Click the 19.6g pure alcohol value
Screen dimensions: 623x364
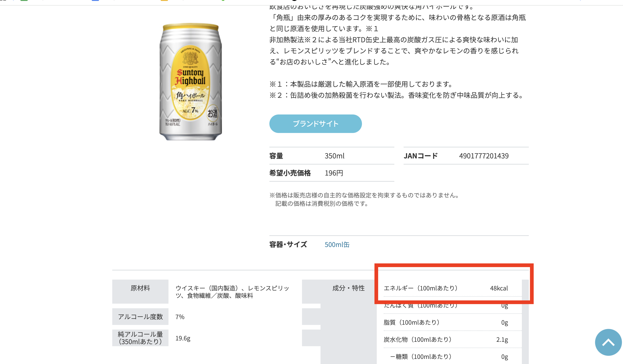pos(183,338)
